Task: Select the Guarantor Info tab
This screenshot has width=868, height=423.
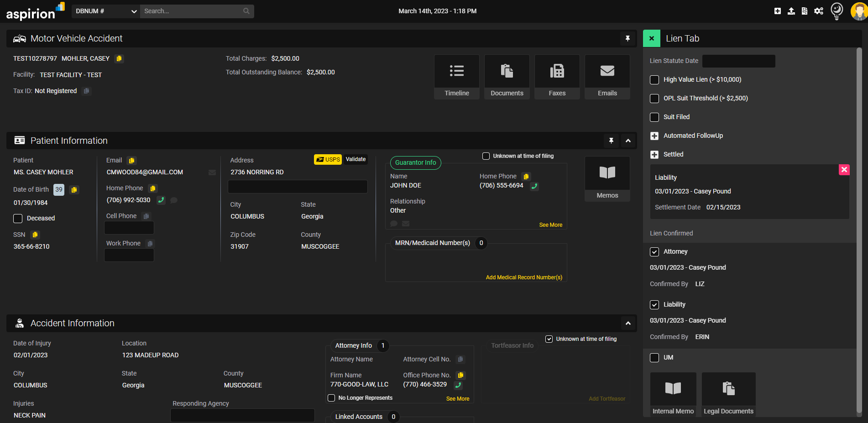Action: (415, 162)
